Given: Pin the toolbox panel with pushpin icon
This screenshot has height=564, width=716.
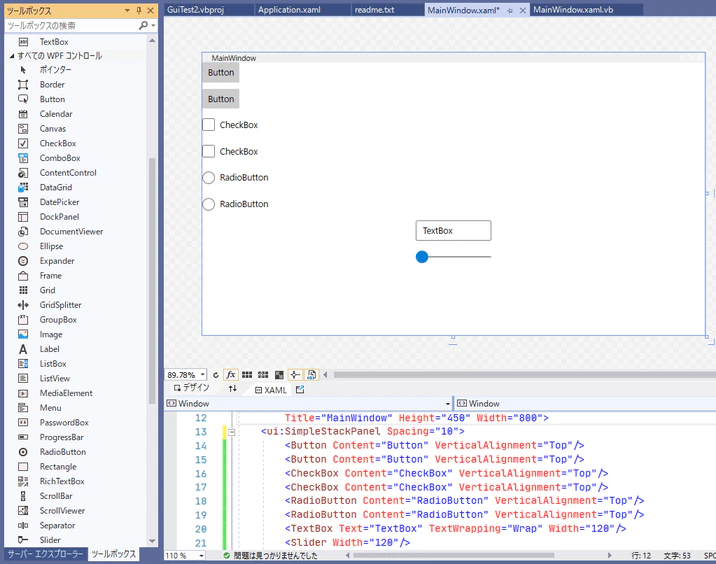Looking at the screenshot, I should click(x=139, y=10).
